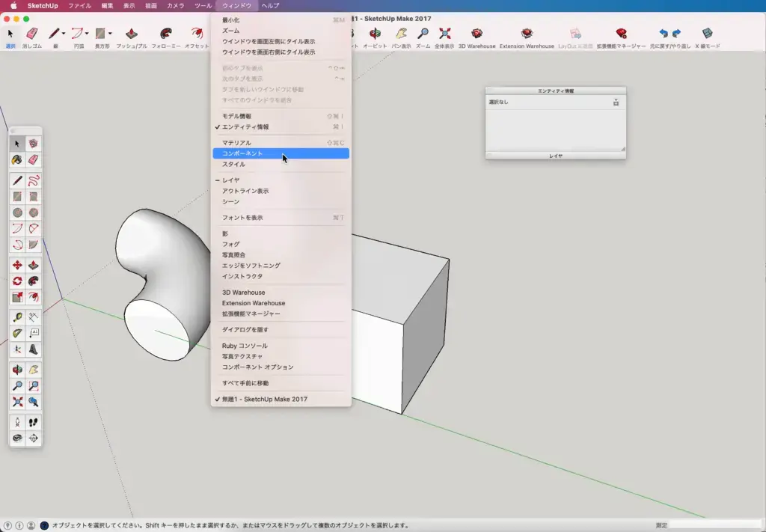Select the Dimension tool in left palette
The image size is (766, 532).
[x=33, y=317]
